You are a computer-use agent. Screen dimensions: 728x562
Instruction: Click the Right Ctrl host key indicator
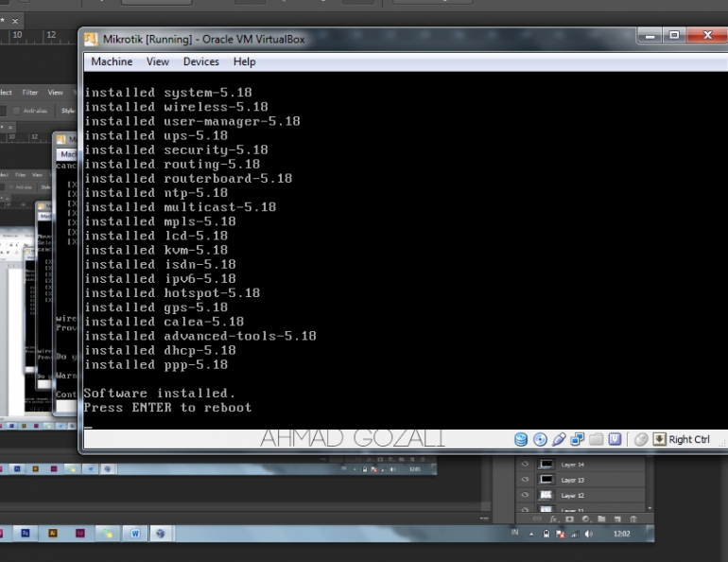point(688,439)
